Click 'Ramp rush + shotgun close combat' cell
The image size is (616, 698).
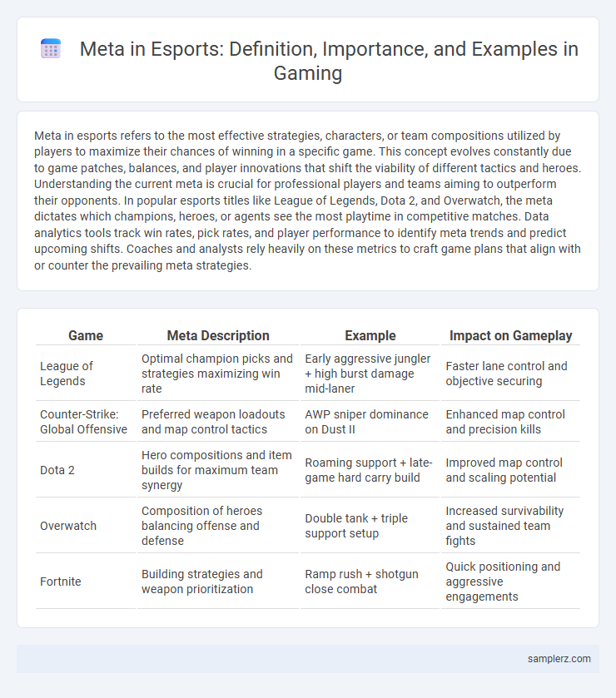point(370,582)
